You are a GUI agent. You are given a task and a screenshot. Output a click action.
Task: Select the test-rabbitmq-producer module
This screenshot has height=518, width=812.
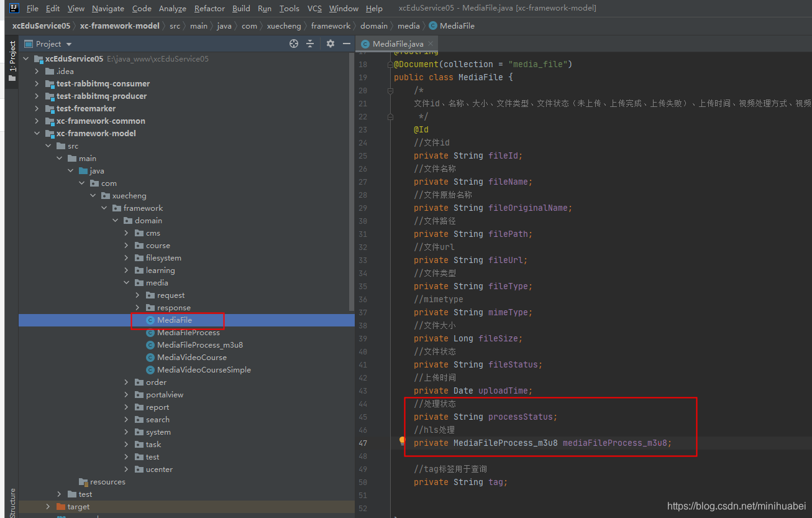pos(102,96)
